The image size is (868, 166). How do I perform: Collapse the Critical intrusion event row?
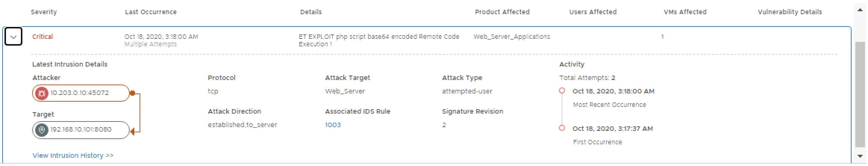[13, 37]
